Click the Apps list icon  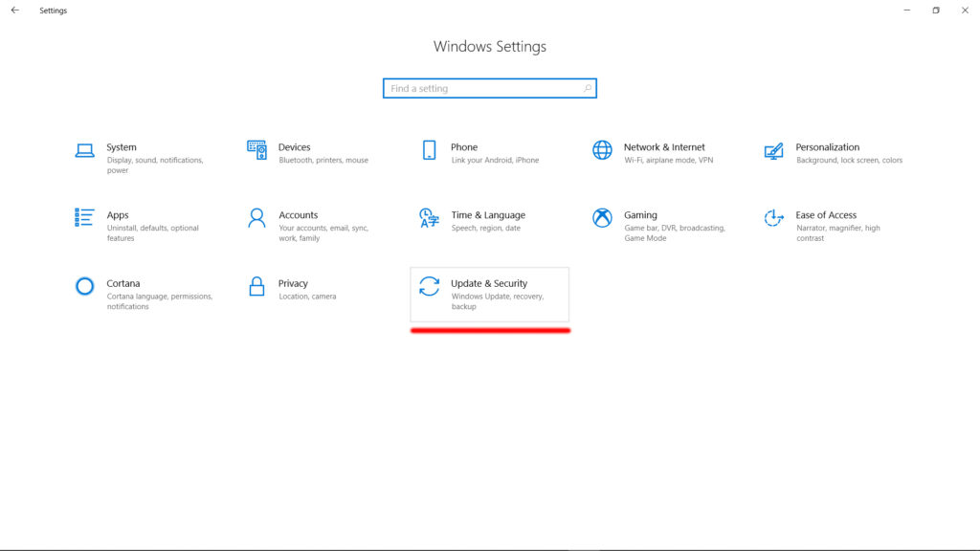pos(84,217)
